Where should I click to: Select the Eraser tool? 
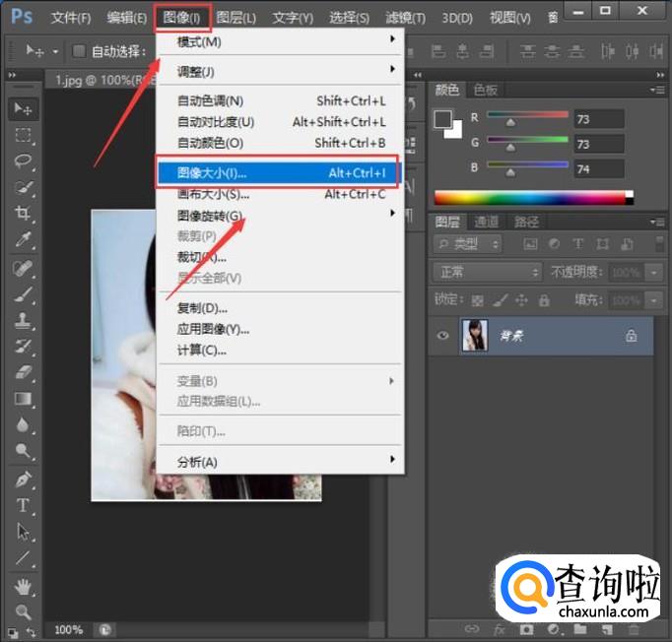pyautogui.click(x=24, y=372)
